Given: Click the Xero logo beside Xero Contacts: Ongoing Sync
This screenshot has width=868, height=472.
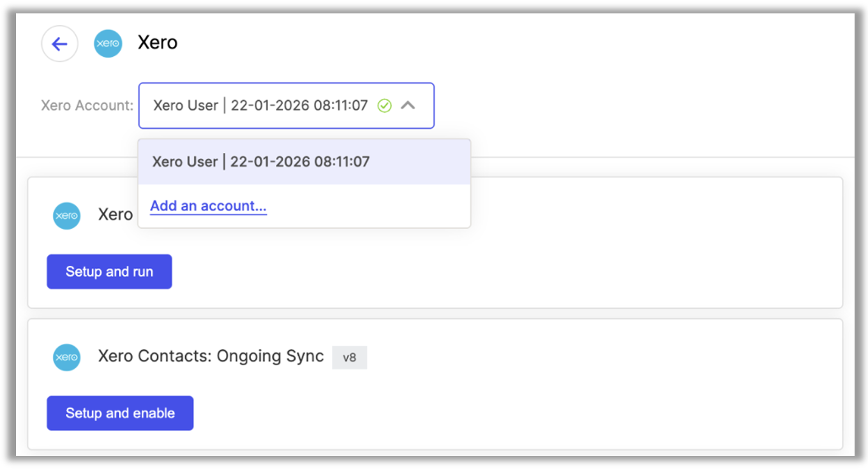Looking at the screenshot, I should point(66,357).
